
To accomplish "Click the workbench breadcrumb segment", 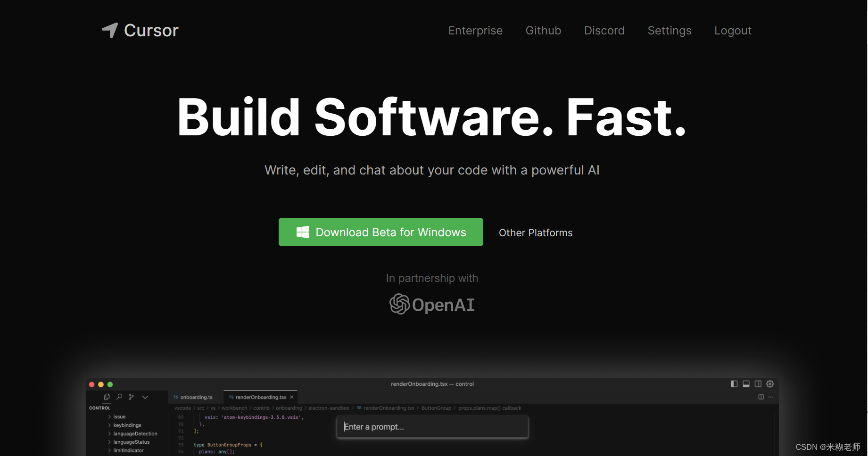I will tap(234, 408).
